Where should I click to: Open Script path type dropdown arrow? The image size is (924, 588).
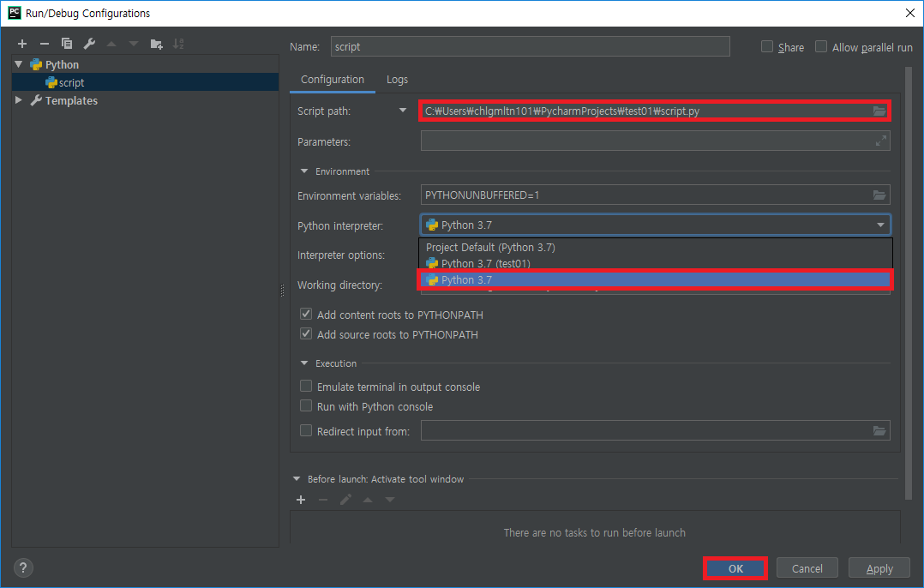[403, 111]
